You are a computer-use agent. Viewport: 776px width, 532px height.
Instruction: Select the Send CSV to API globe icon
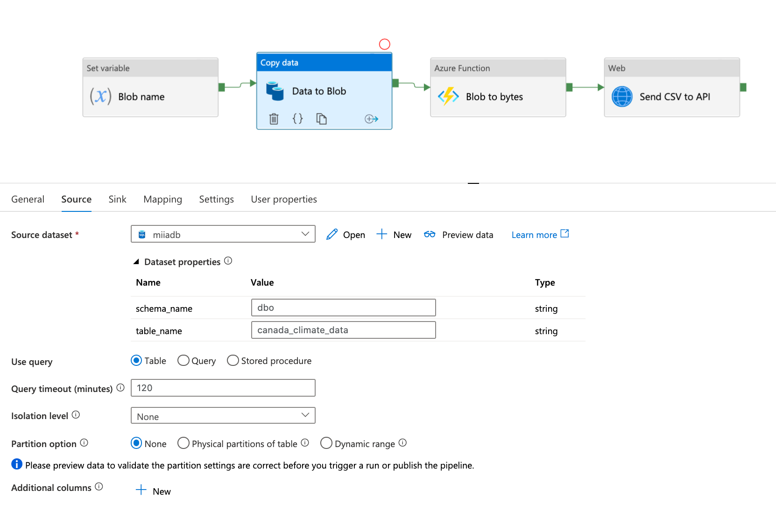tap(622, 97)
